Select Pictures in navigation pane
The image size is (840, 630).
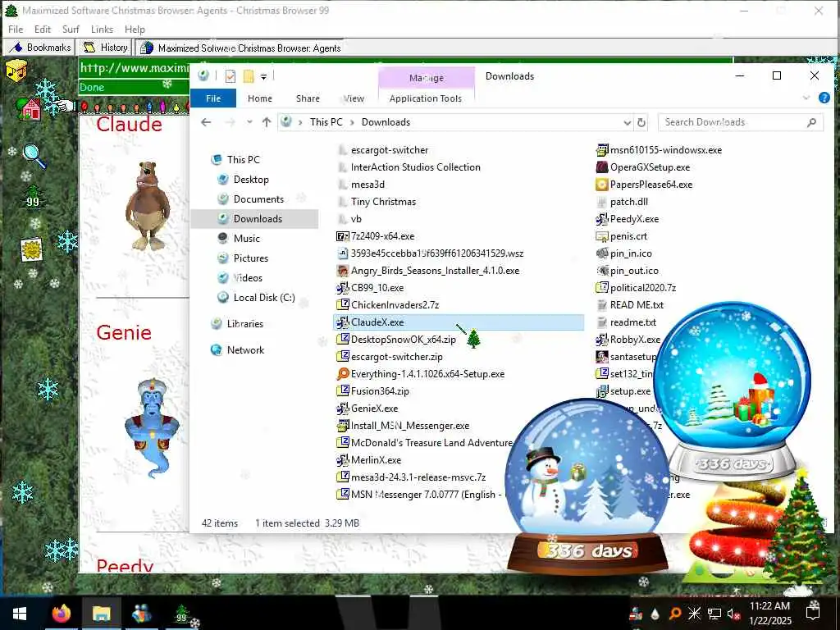pyautogui.click(x=251, y=258)
